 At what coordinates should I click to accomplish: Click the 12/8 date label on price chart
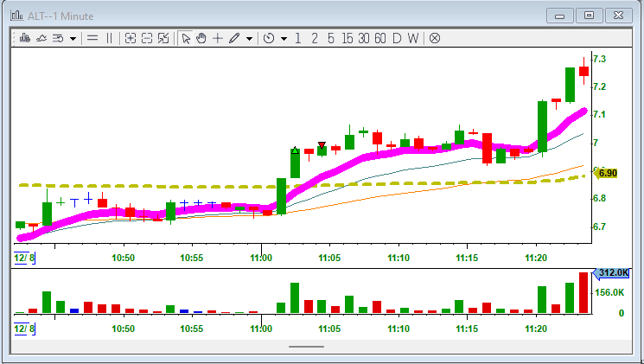click(25, 258)
